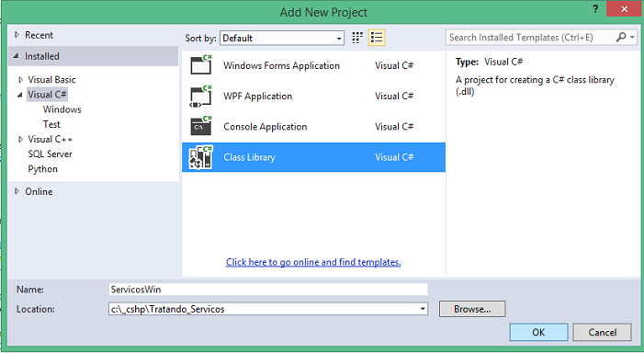Expand the Recent section
Image resolution: width=644 pixels, height=353 pixels.
pyautogui.click(x=17, y=35)
